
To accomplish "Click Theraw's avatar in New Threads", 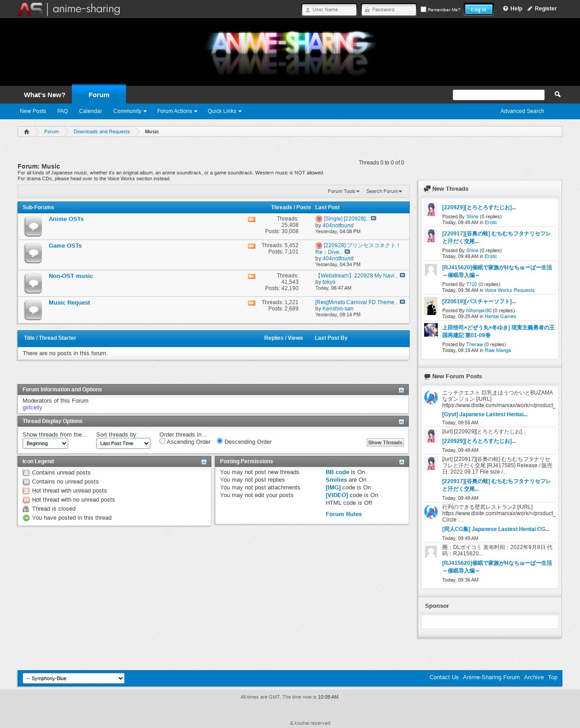I will pos(431,330).
